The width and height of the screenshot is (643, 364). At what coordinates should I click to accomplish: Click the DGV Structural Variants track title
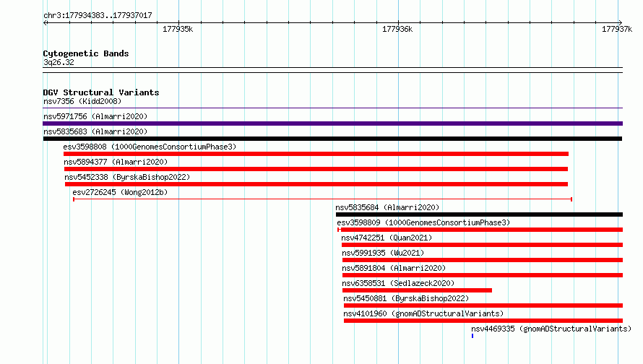tap(101, 92)
